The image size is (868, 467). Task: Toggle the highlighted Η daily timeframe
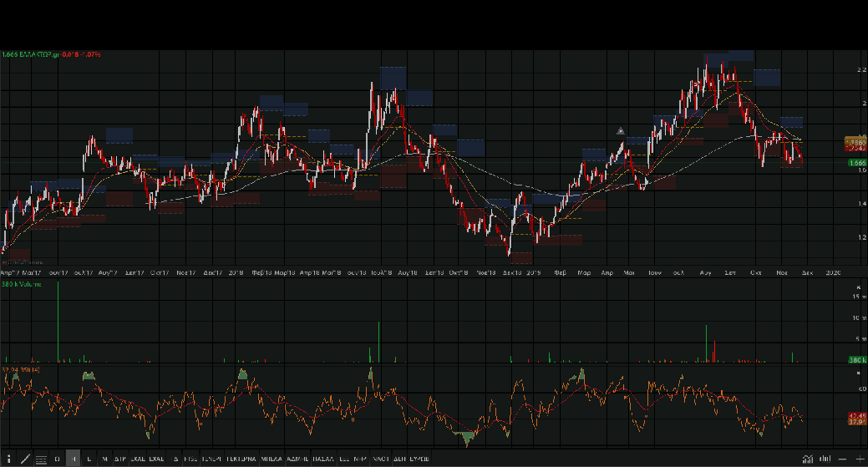click(x=74, y=459)
